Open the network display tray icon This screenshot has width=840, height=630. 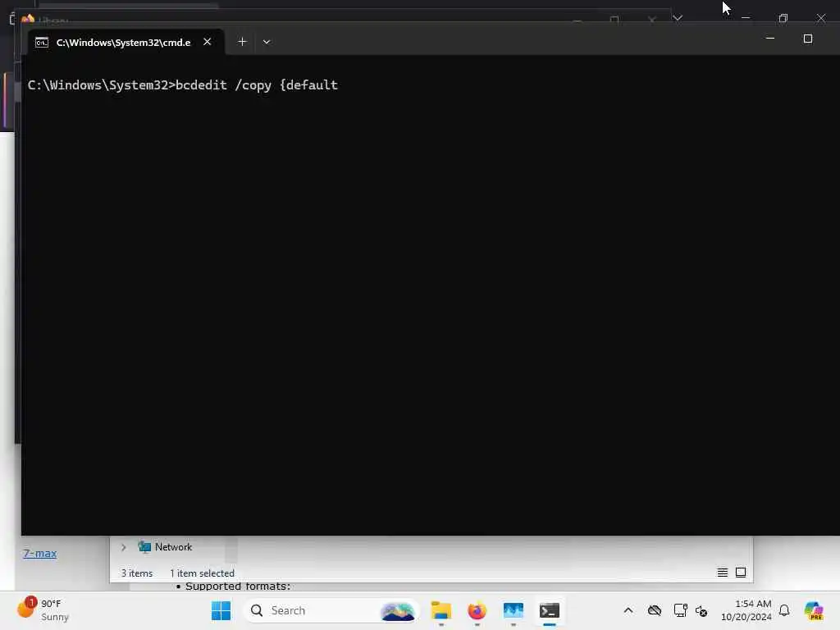click(680, 610)
